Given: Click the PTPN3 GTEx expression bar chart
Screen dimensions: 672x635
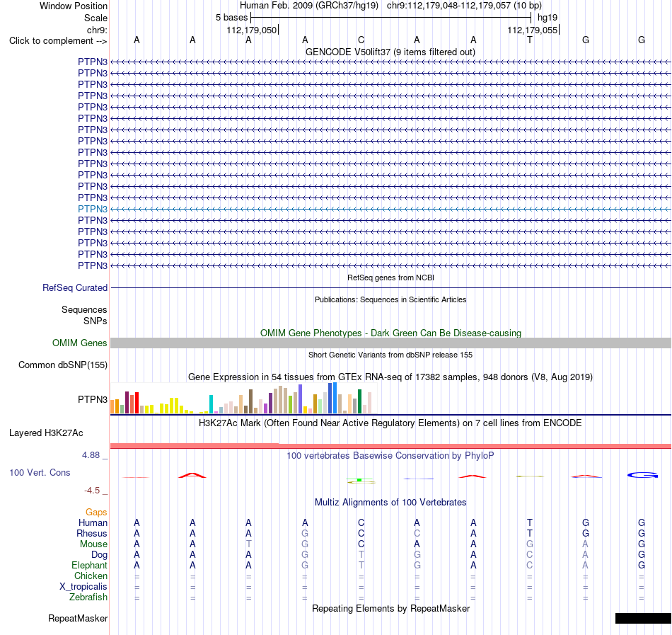Looking at the screenshot, I should point(243,399).
